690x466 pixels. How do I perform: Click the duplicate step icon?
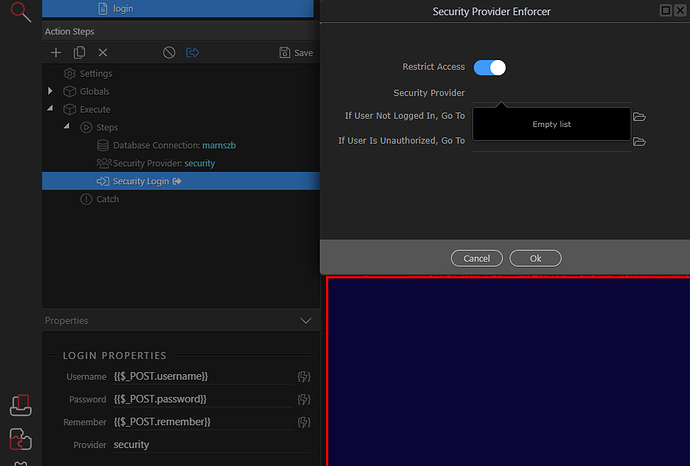tap(79, 53)
